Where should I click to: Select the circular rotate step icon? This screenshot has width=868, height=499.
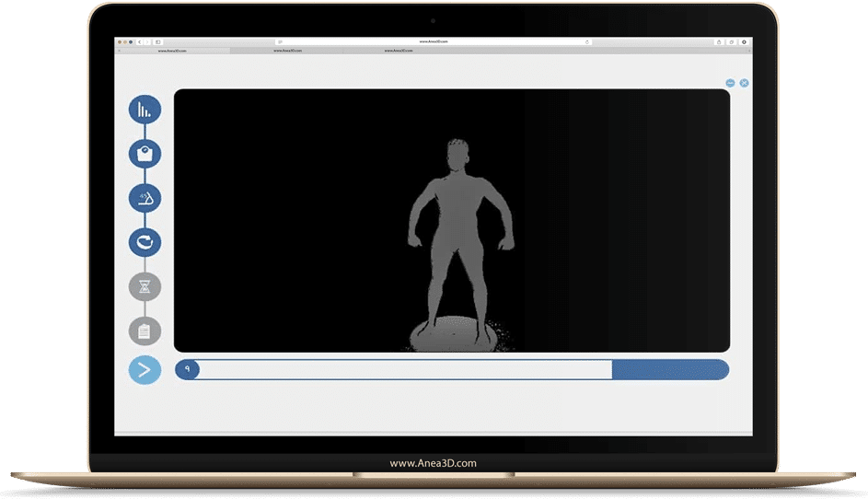point(145,242)
